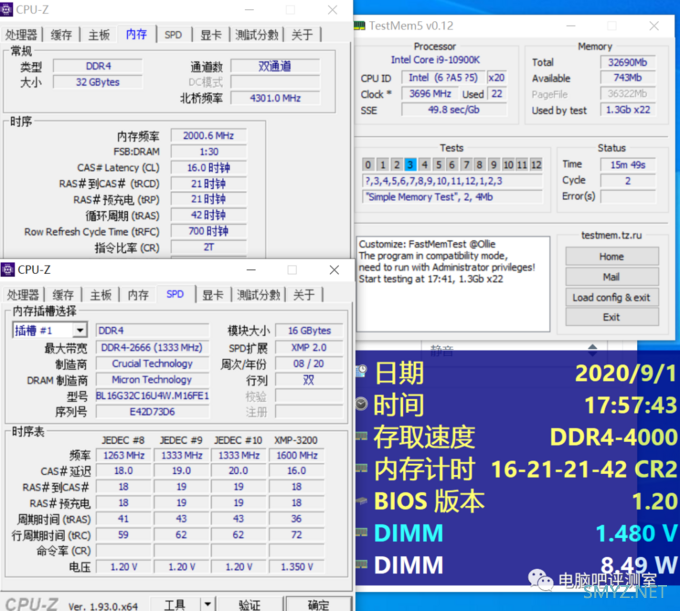Switch to 主板 tab in lower CPU-Z window
680x611 pixels.
101,295
